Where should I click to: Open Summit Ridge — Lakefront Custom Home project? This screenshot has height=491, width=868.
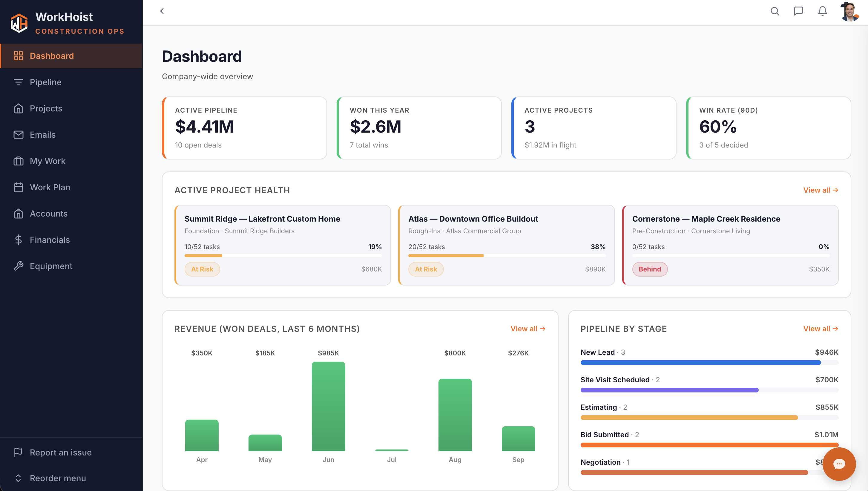click(283, 245)
